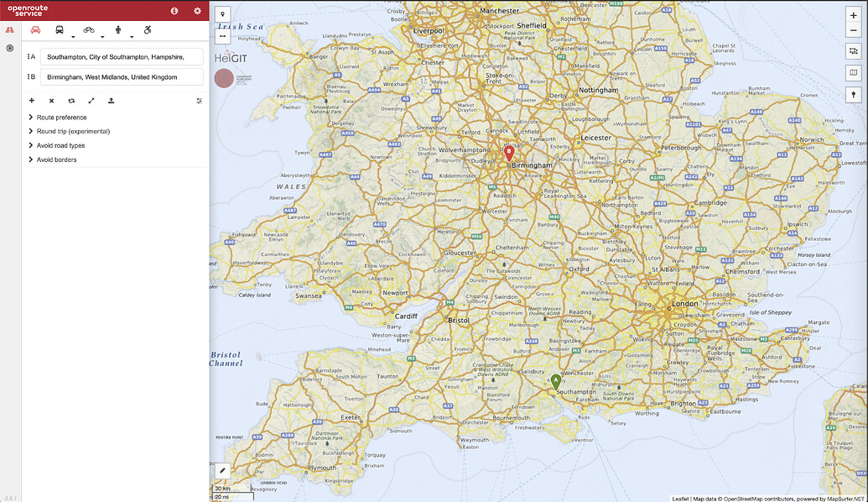Select the wheelchair routing profile
868x502 pixels.
(x=147, y=29)
